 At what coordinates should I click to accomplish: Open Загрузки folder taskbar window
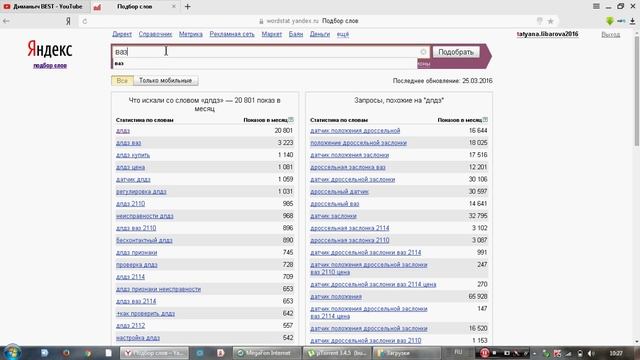[407, 353]
